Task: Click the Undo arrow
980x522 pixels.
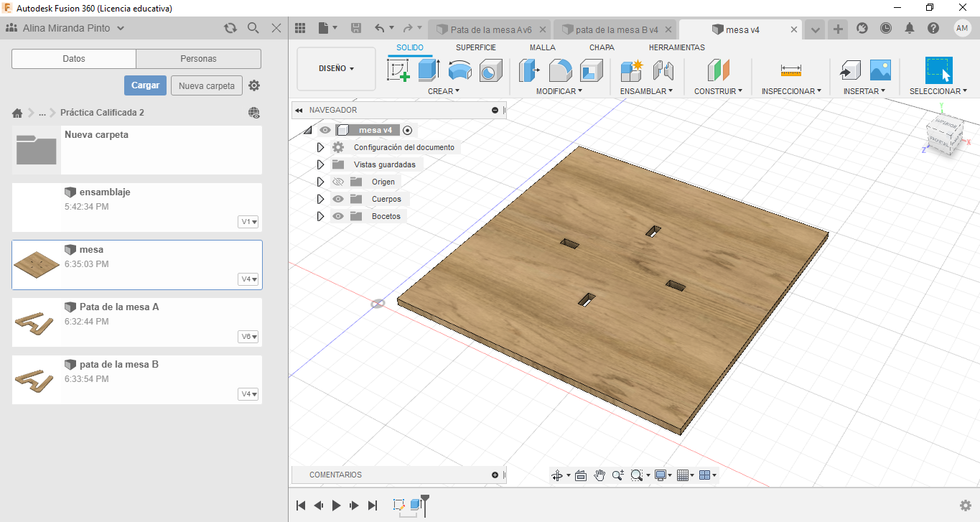Action: point(380,29)
